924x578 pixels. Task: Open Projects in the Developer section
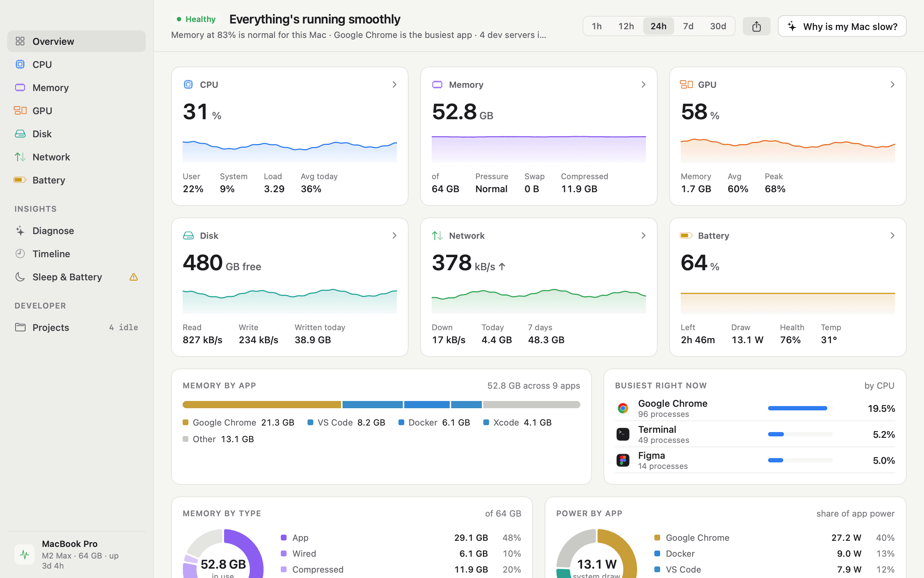77,327
